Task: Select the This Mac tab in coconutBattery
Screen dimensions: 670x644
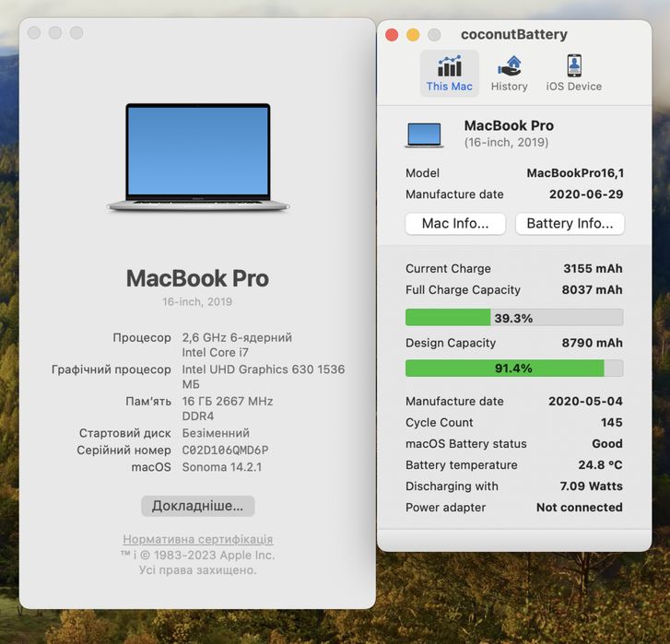Action: [x=449, y=73]
